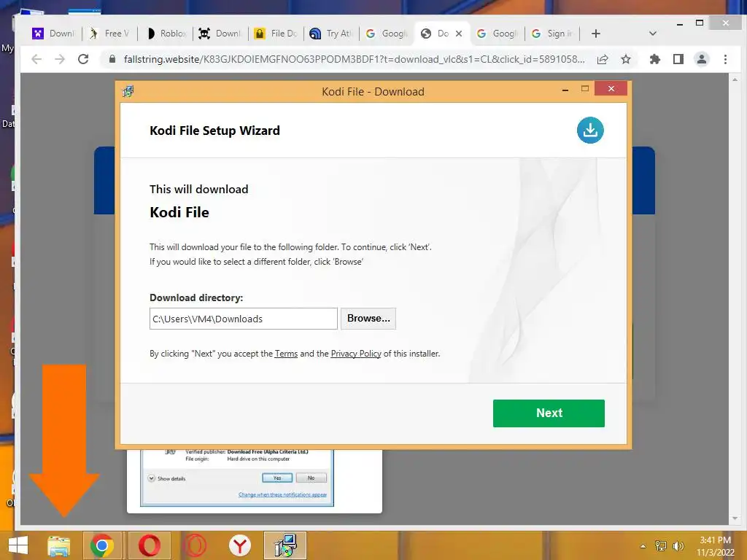Switch to the File Do browser tab
This screenshot has width=747, height=560.
click(x=276, y=34)
